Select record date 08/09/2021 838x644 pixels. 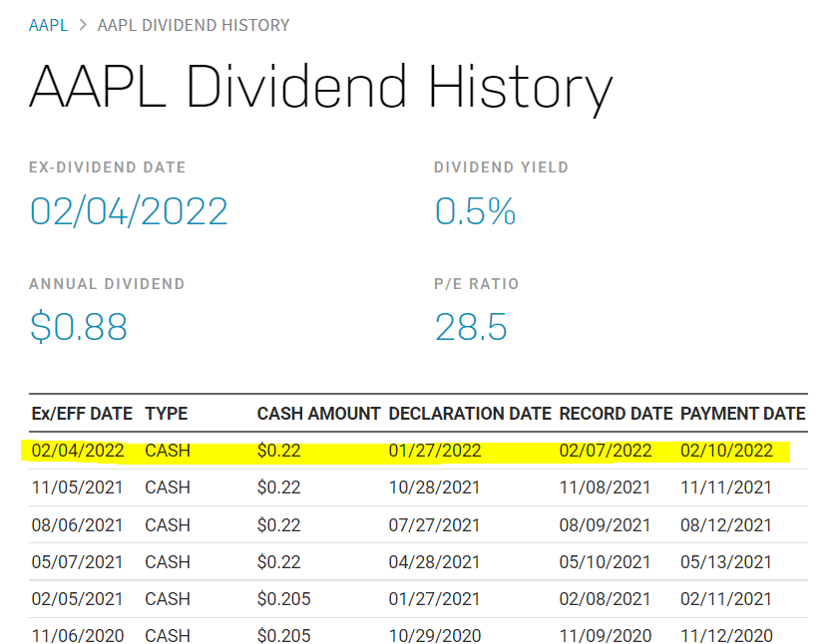(605, 525)
